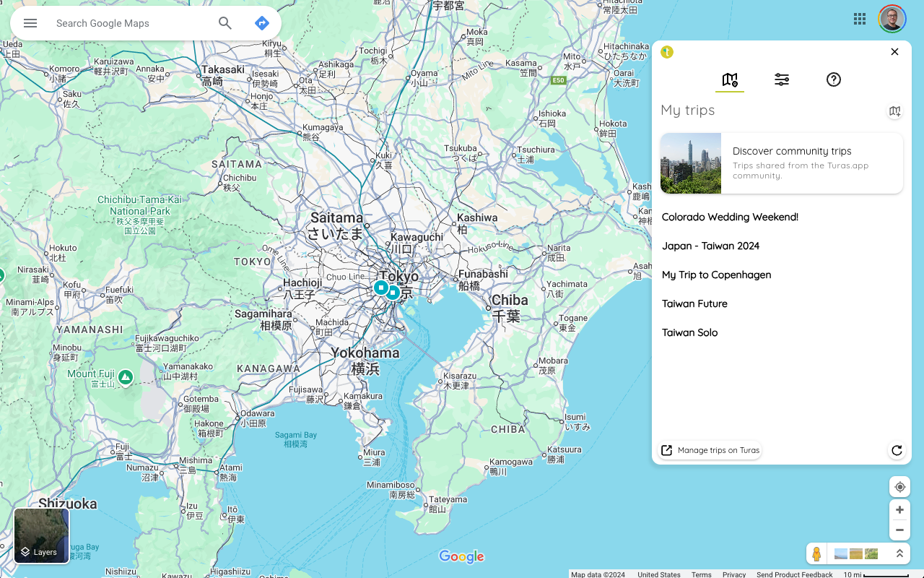Zoom in on the map

(x=899, y=510)
